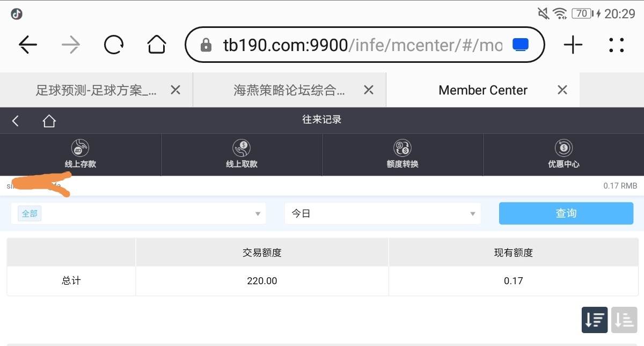The height and width of the screenshot is (346, 644).
Task: Open 优惠中心 promotions center
Action: click(x=563, y=155)
